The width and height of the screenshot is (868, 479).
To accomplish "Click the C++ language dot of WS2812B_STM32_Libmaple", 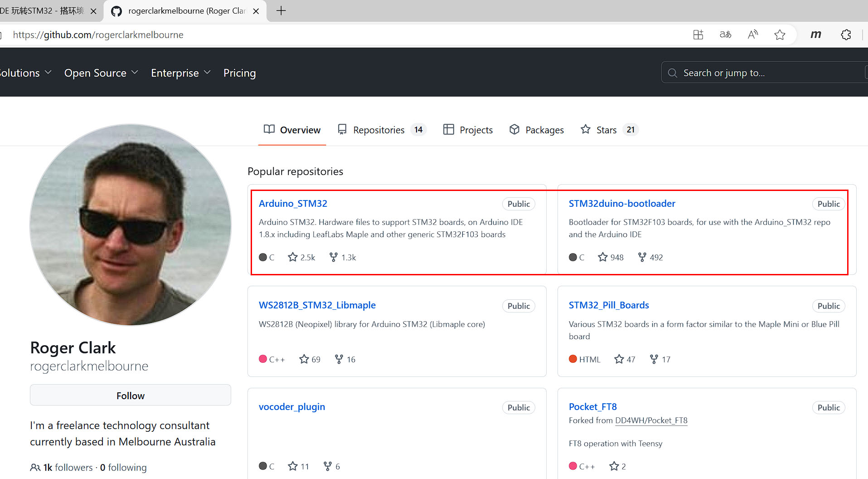I will point(263,359).
